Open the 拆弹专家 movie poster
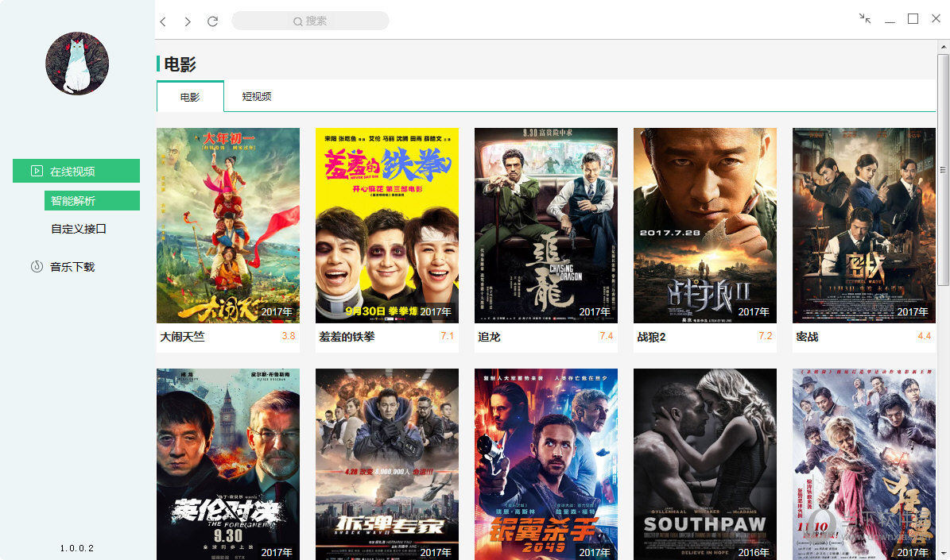 (387, 465)
